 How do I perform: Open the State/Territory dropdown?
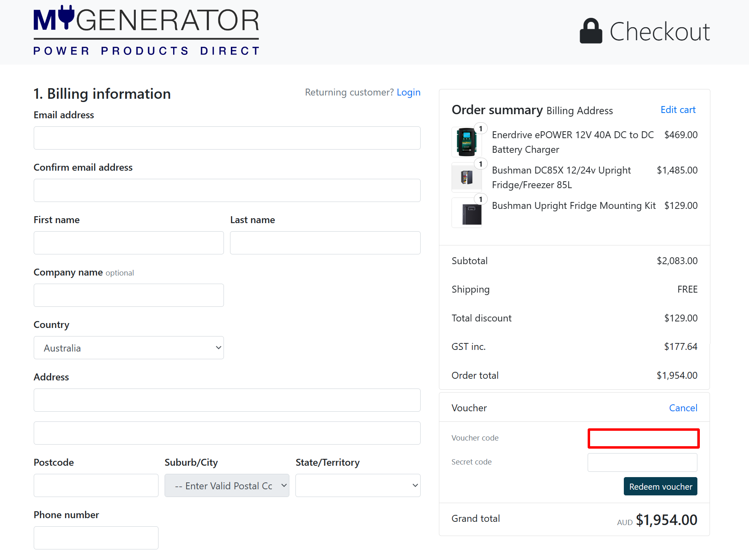tap(358, 485)
